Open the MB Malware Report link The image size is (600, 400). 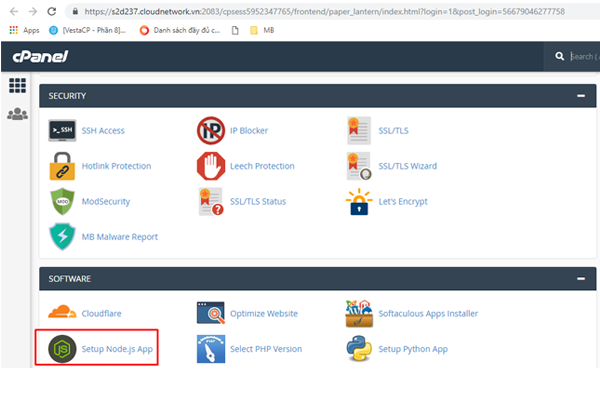119,237
